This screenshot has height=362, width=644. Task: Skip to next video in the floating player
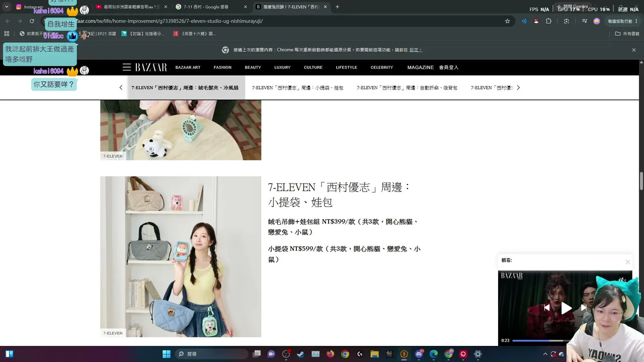[584, 308]
